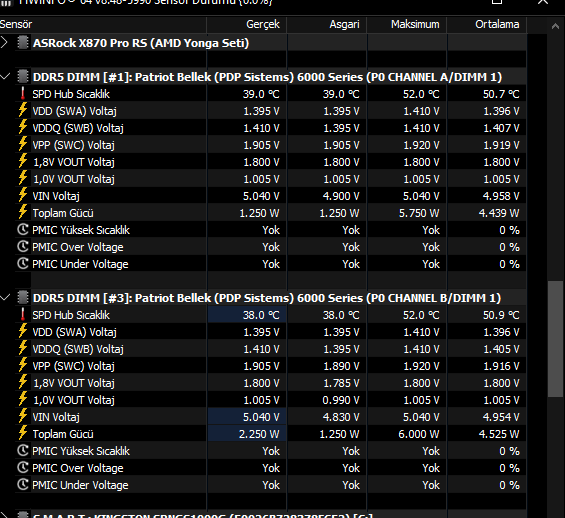Viewport: 565px width, 518px height.
Task: Click the lightning icon beside DIMM #3 Toplam Gücü
Action: point(23,433)
